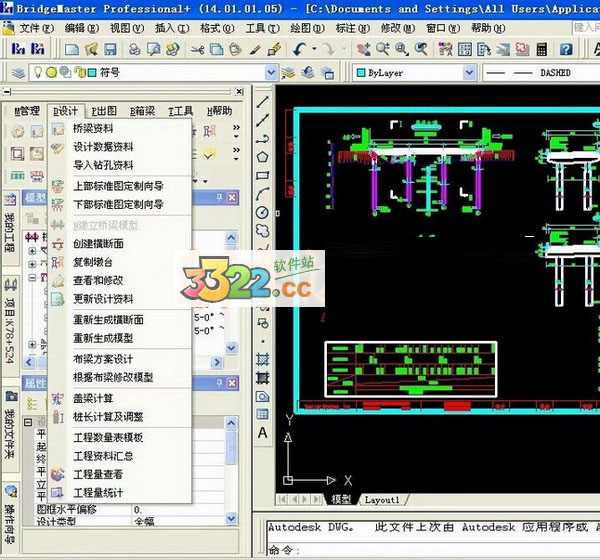Image resolution: width=600 pixels, height=559 pixels.
Task: Click the Help question mark icon
Action: (x=566, y=49)
